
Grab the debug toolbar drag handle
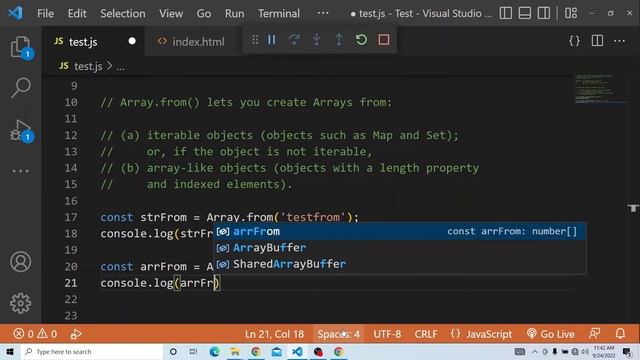[x=255, y=40]
